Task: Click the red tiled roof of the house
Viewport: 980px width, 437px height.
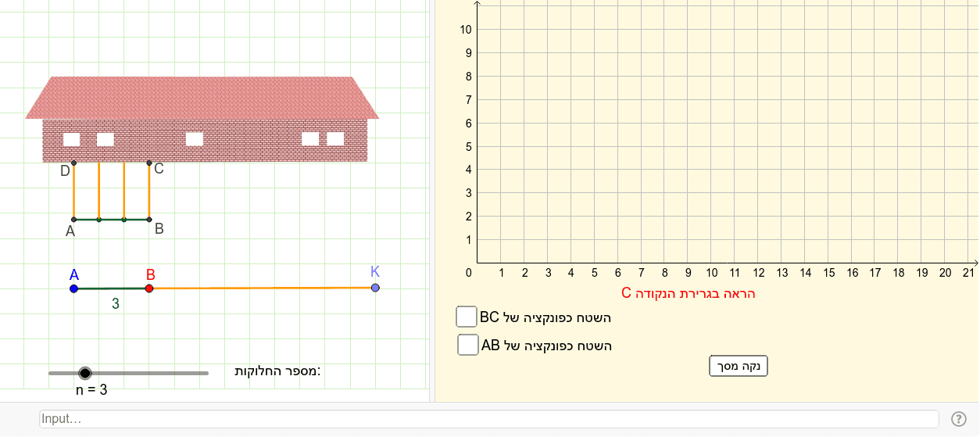Action: (x=202, y=98)
